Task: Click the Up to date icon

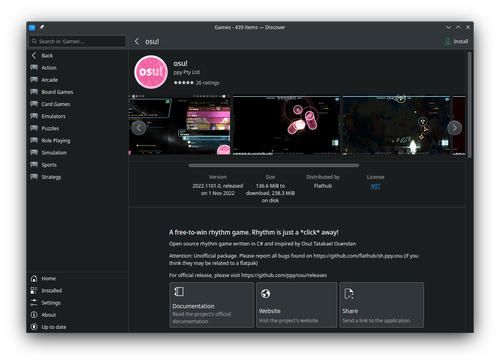Action: tap(34, 327)
